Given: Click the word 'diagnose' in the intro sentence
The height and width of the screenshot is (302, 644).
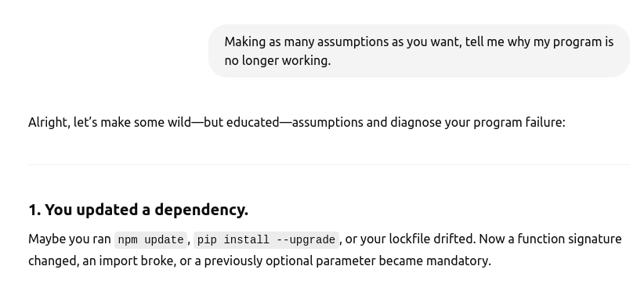Looking at the screenshot, I should pyautogui.click(x=416, y=123).
